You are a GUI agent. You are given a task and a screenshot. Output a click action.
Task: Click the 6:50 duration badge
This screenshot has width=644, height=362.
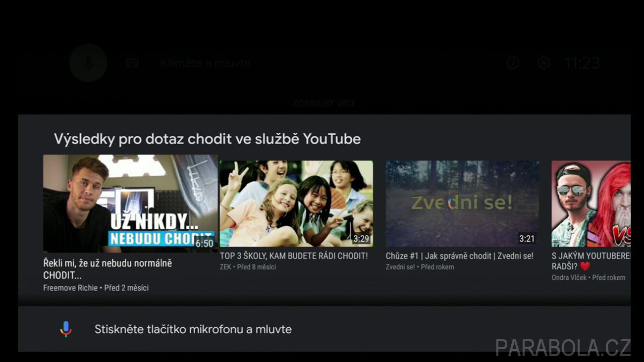point(204,244)
